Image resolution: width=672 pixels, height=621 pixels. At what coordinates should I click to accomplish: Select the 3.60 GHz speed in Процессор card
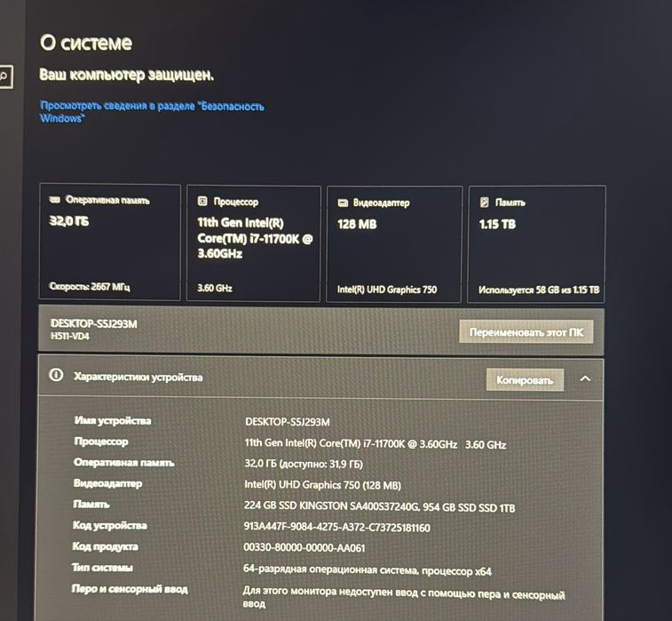215,288
